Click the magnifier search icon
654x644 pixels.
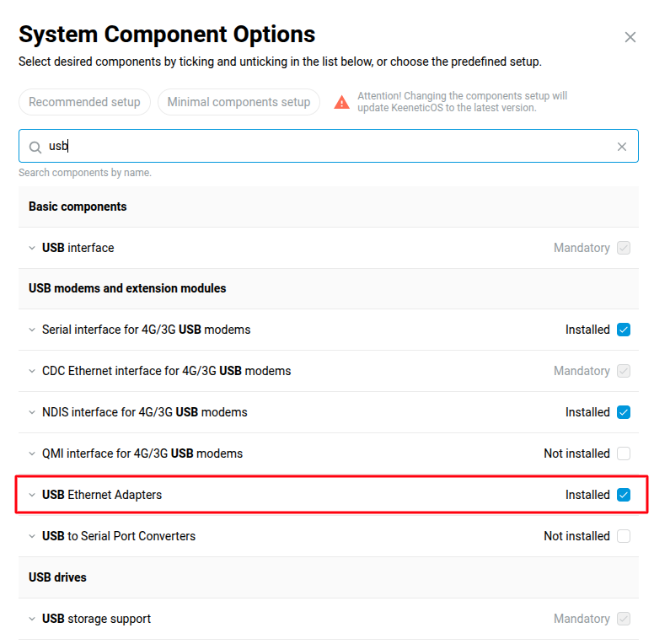[x=35, y=147]
